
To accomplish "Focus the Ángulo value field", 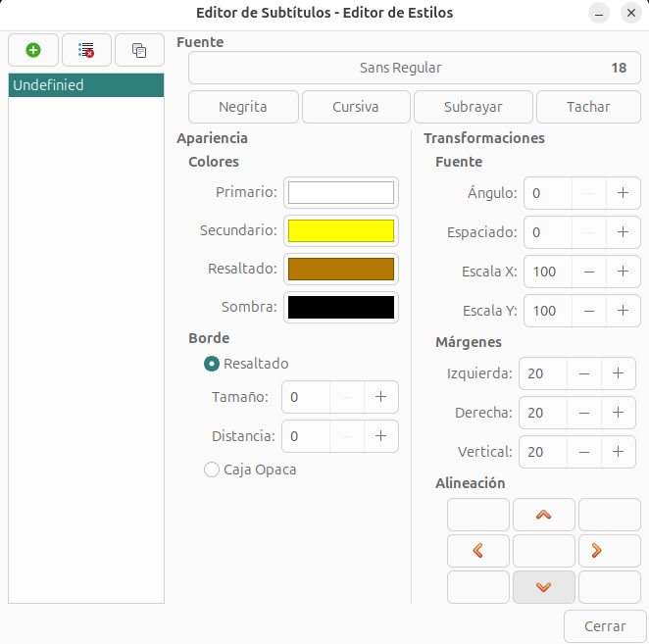I will click(x=548, y=193).
